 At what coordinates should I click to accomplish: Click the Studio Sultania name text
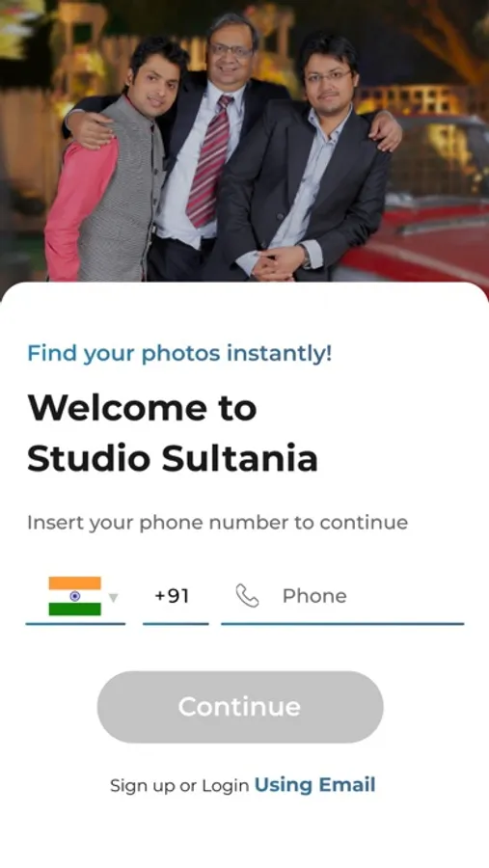pos(173,458)
